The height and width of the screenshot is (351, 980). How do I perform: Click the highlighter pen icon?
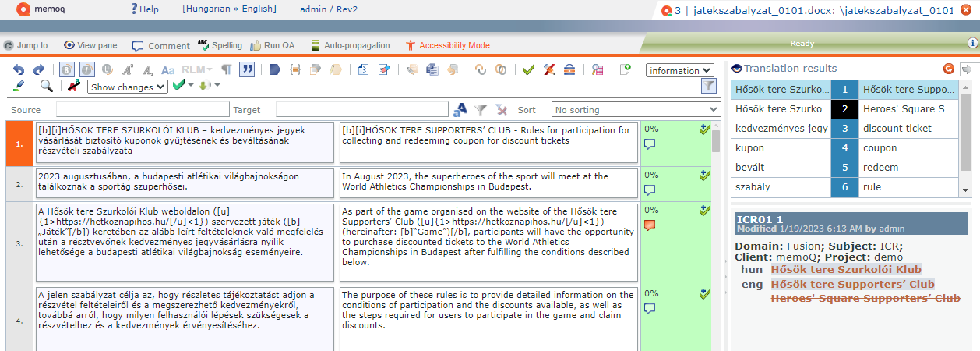[x=19, y=87]
